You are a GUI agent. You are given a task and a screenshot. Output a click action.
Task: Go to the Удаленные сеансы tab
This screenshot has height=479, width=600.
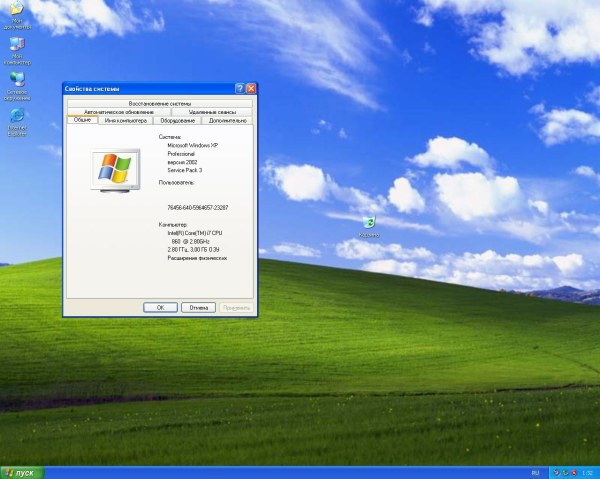(212, 112)
